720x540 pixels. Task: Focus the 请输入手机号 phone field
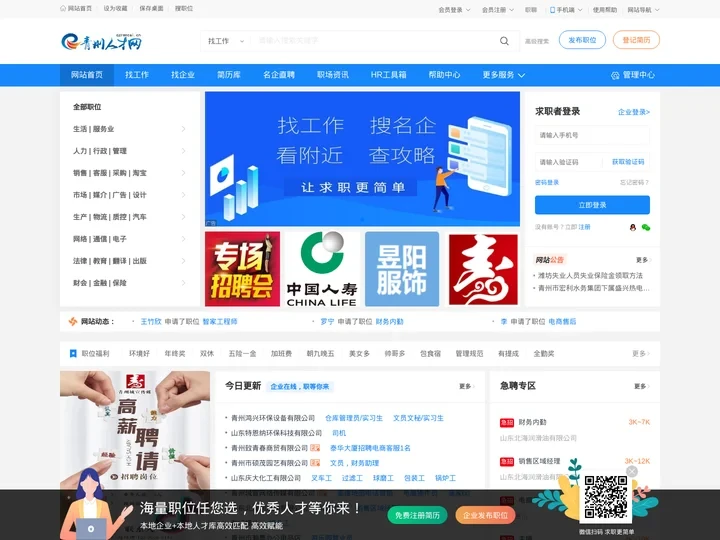click(592, 135)
